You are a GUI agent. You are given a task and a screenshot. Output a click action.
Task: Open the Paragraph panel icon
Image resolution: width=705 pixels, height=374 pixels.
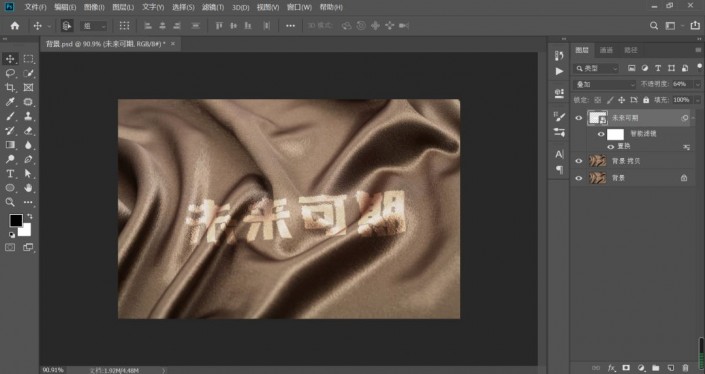(x=559, y=169)
